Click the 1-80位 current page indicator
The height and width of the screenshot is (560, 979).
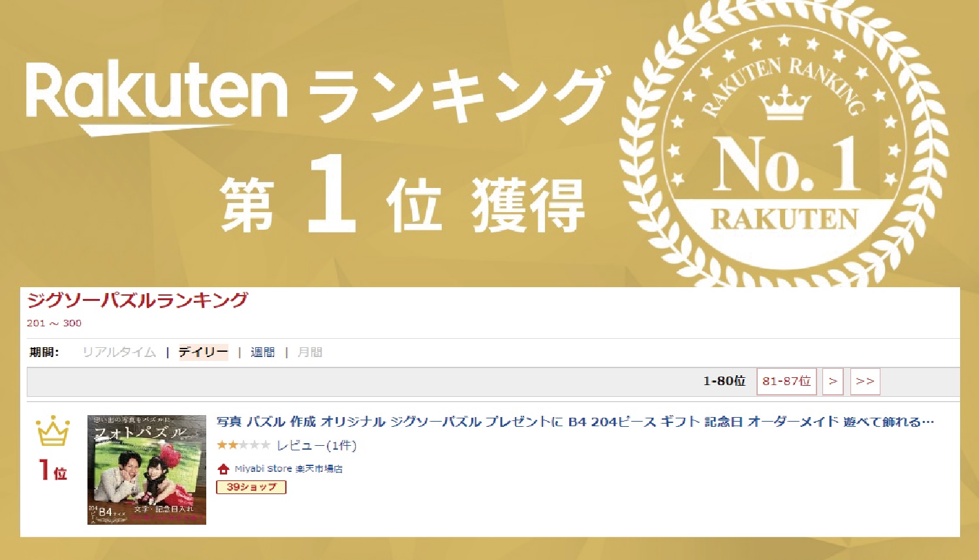click(x=724, y=381)
